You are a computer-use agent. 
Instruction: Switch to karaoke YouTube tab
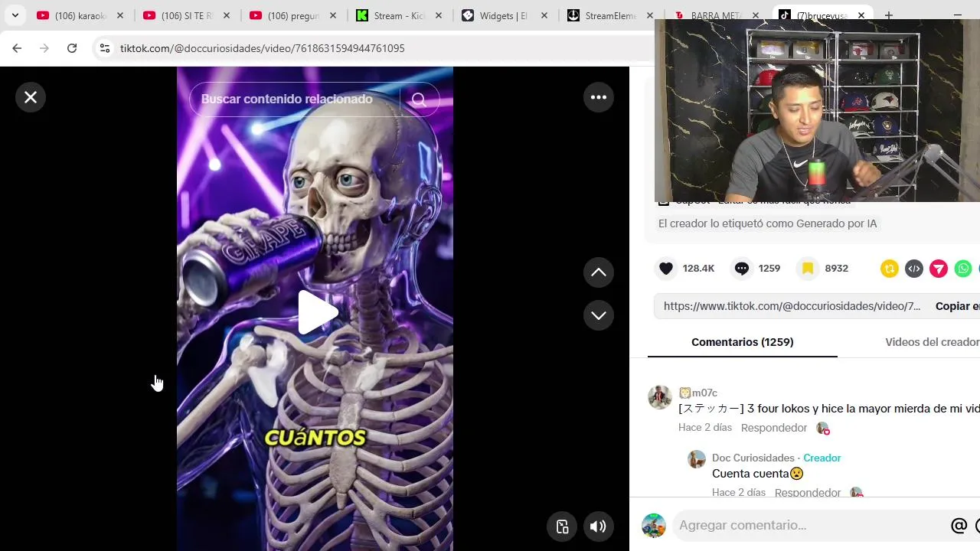click(80, 15)
